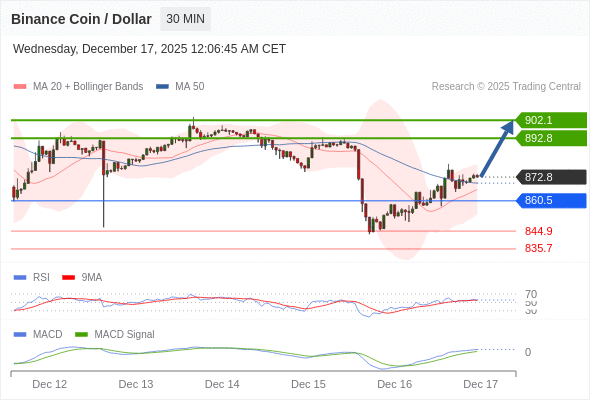The width and height of the screenshot is (590, 400).
Task: Click the 835.7 support level label
Action: pos(538,248)
